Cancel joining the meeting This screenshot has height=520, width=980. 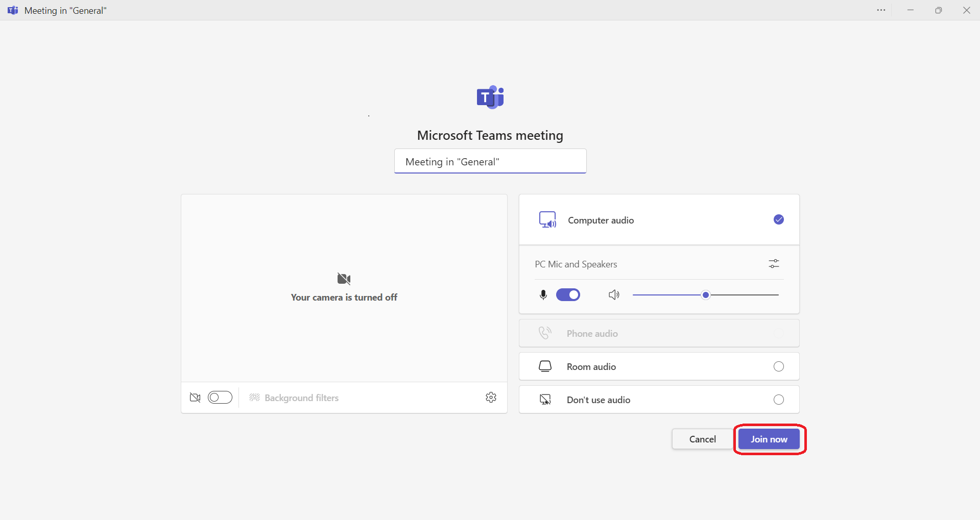click(702, 439)
